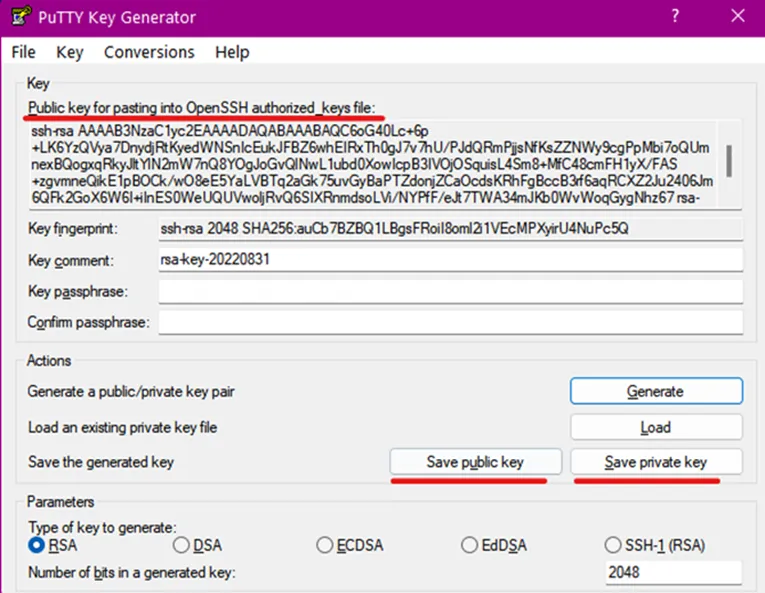Click 'Generate a public/private key pair' text
The height and width of the screenshot is (593, 765).
tap(131, 391)
